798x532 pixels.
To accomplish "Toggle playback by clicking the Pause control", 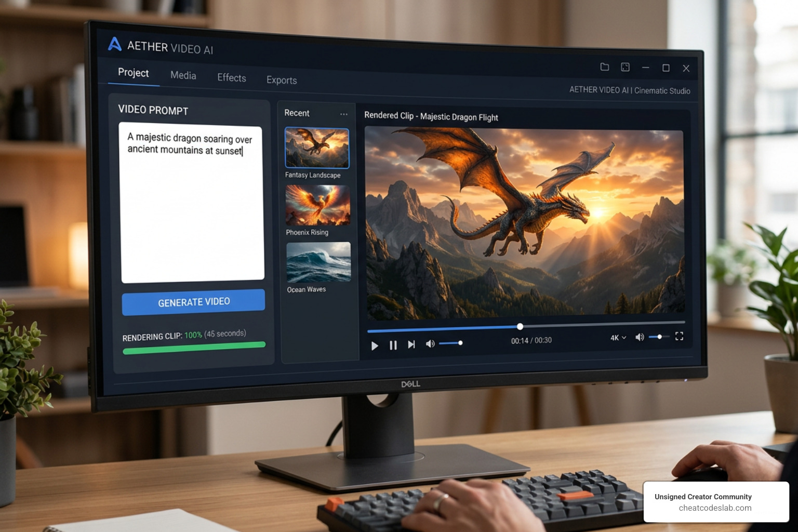I will tap(393, 345).
